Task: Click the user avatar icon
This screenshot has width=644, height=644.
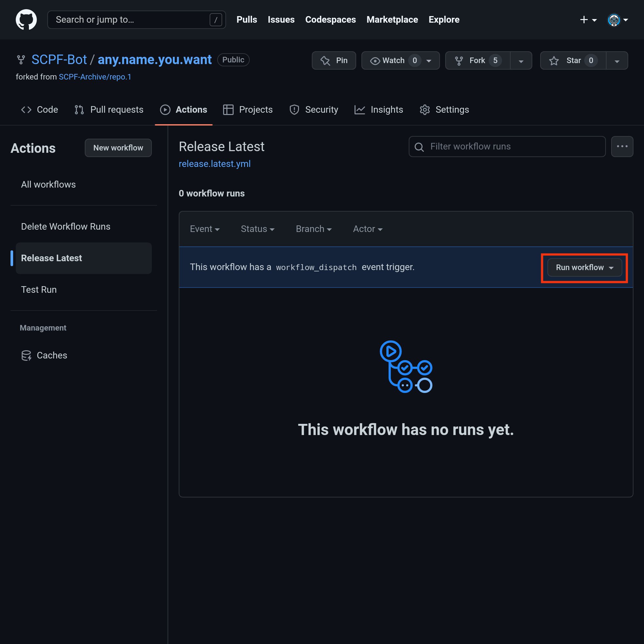Action: (613, 20)
